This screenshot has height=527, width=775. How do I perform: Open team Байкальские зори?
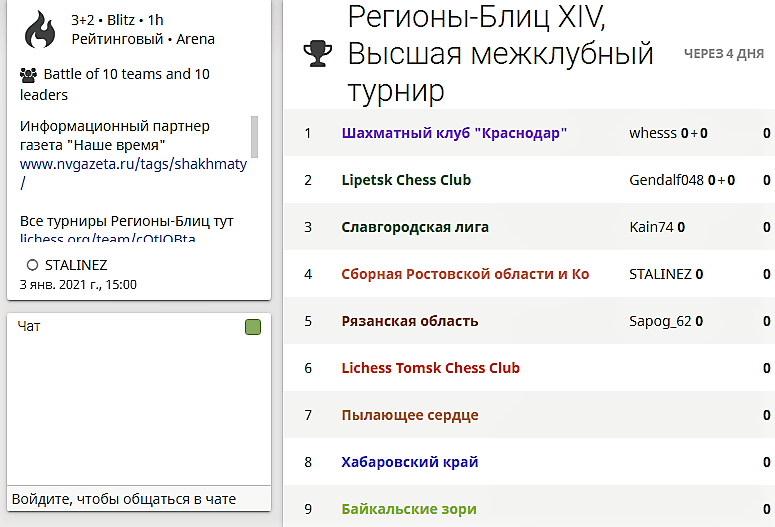tap(409, 509)
